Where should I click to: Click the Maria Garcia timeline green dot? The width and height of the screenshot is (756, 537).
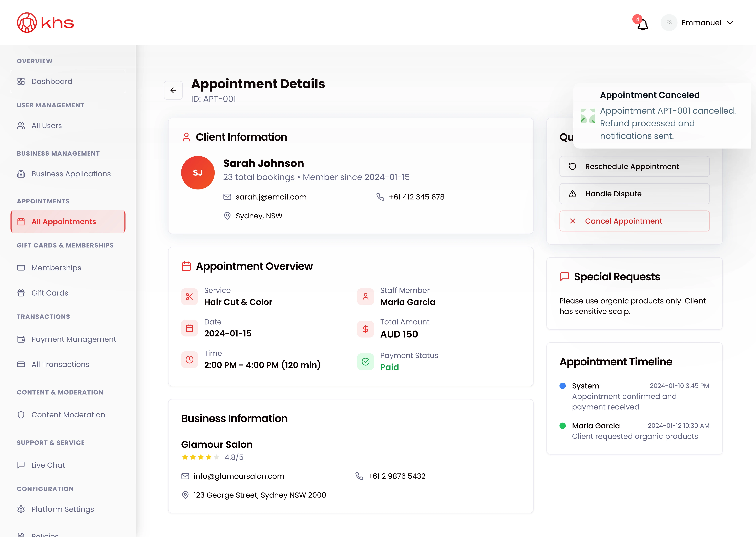(562, 426)
